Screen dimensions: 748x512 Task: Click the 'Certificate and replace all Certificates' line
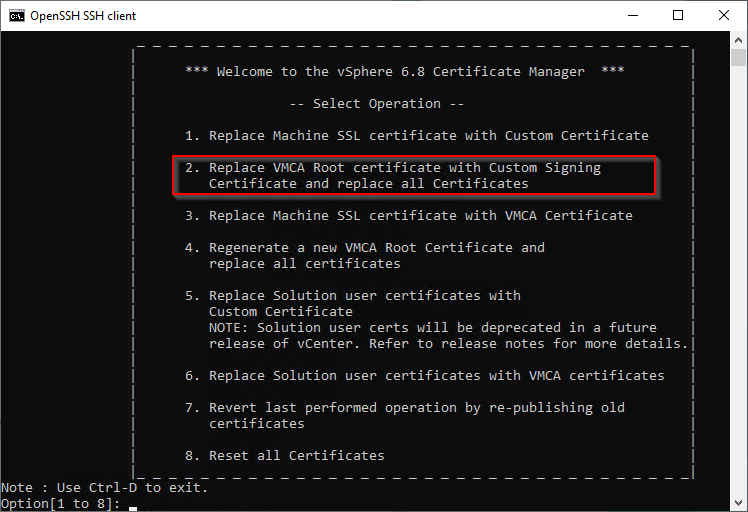(369, 184)
